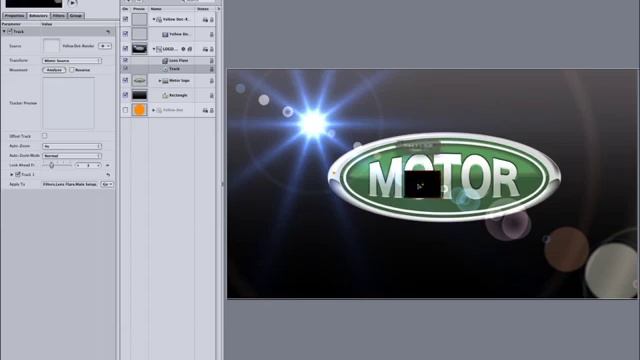Open the Apply To Go popup
The width and height of the screenshot is (640, 360).
(x=107, y=184)
